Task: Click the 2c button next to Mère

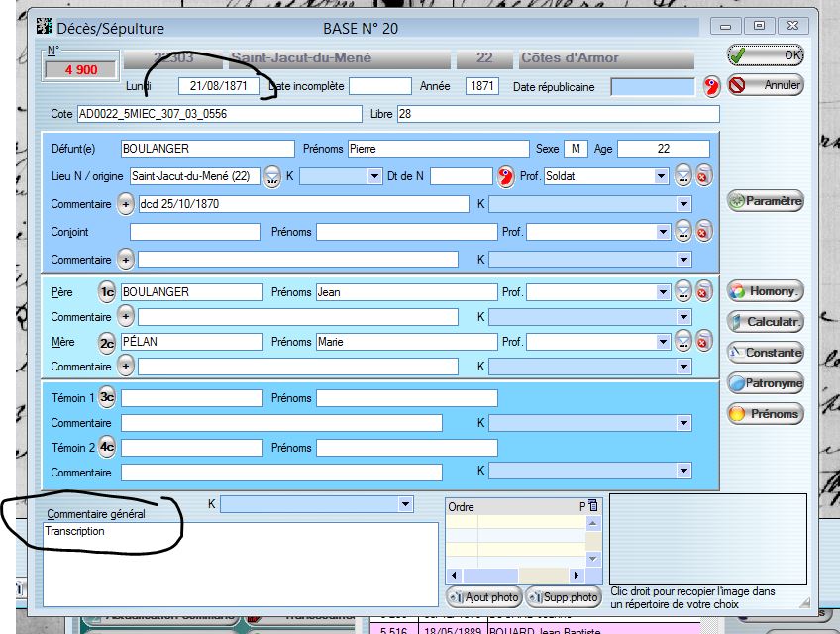Action: coord(107,343)
